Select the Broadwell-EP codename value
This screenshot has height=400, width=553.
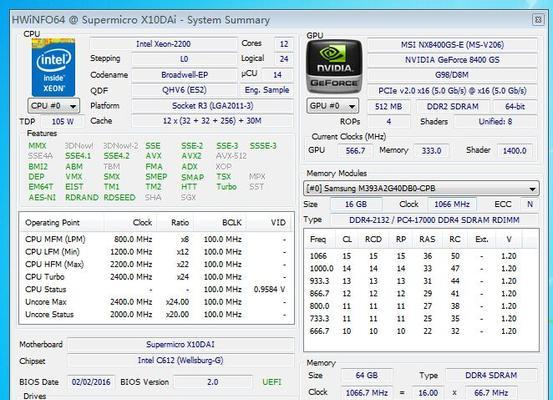[x=184, y=75]
